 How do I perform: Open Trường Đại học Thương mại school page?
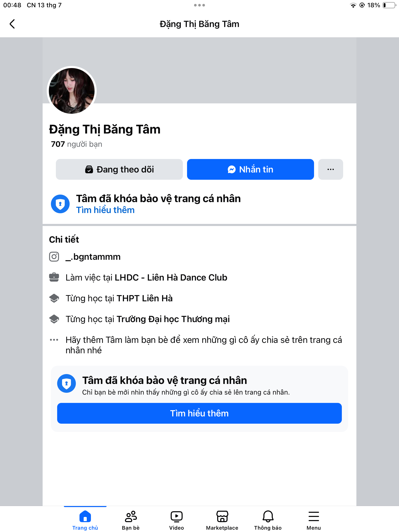pyautogui.click(x=173, y=319)
